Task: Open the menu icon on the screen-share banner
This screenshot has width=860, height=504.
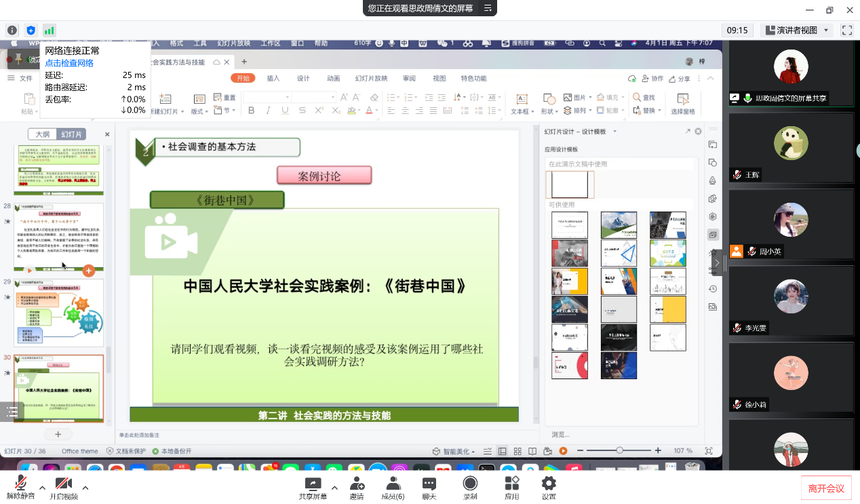Action: (x=487, y=8)
